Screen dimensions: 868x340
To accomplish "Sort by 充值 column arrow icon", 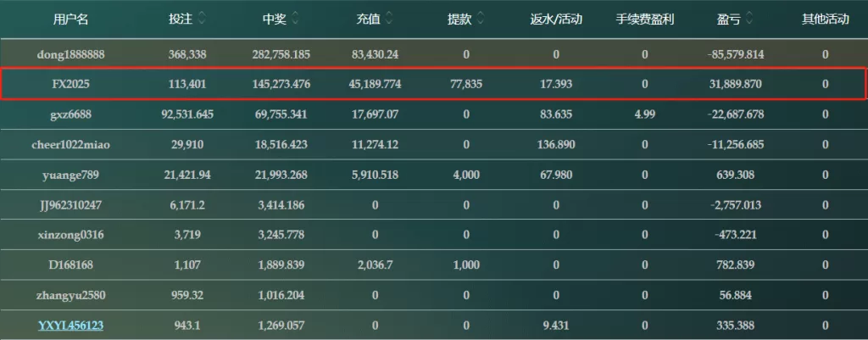I will (388, 20).
